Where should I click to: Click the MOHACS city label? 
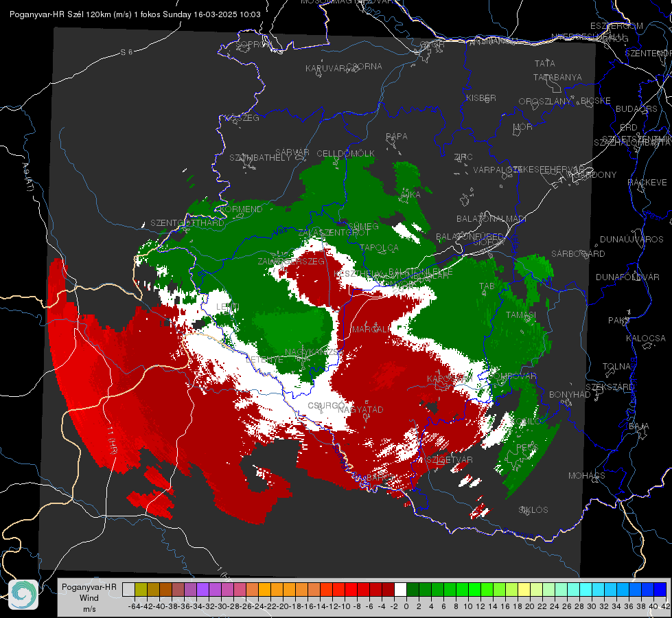point(586,476)
